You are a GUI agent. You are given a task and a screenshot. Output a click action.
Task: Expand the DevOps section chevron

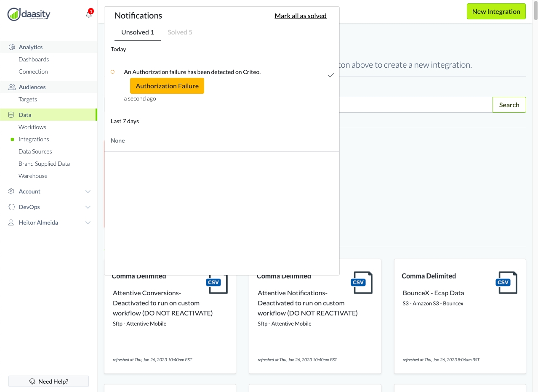click(x=88, y=207)
